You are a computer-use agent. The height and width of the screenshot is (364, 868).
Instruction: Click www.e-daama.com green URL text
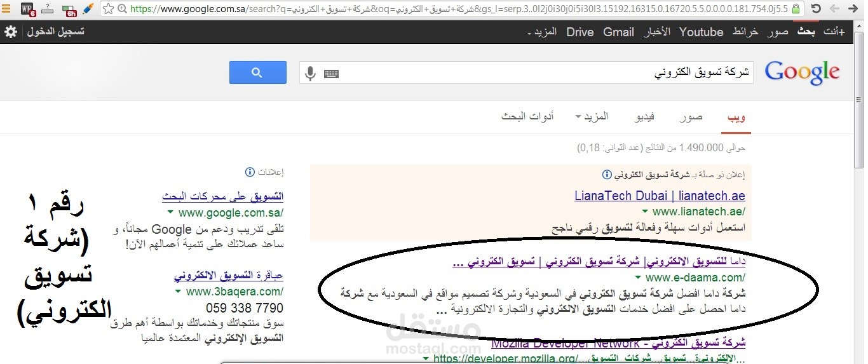pyautogui.click(x=696, y=278)
